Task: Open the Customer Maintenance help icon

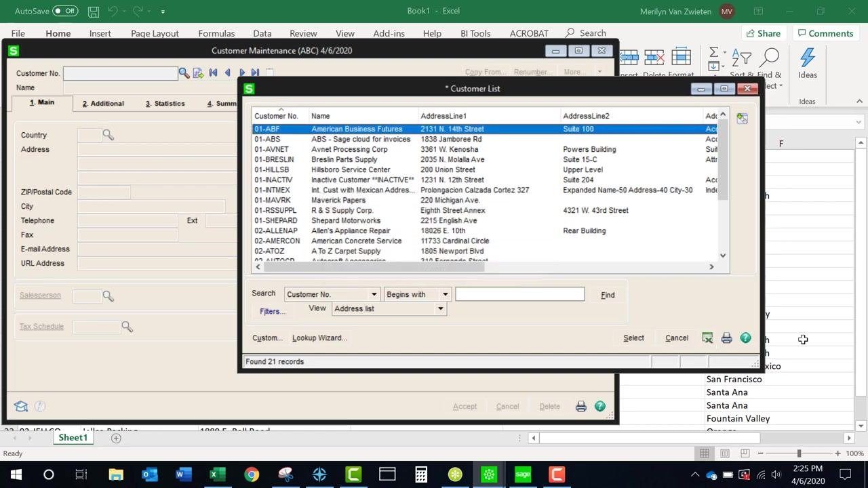Action: 599,406
